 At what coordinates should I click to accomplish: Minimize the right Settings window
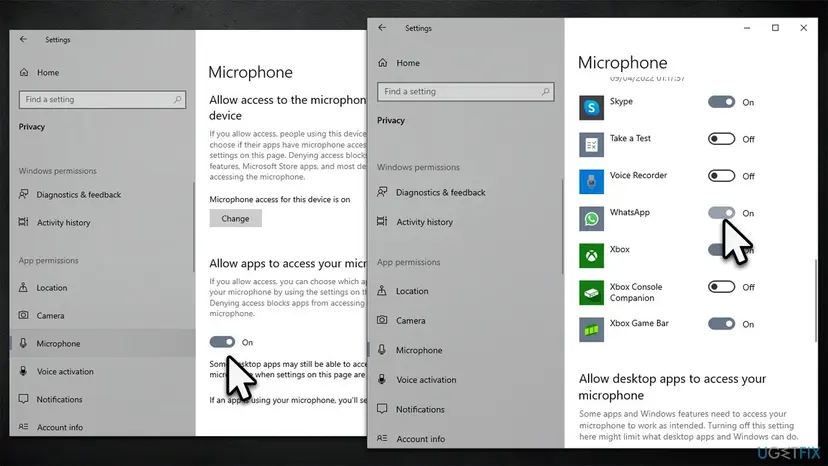point(747,28)
